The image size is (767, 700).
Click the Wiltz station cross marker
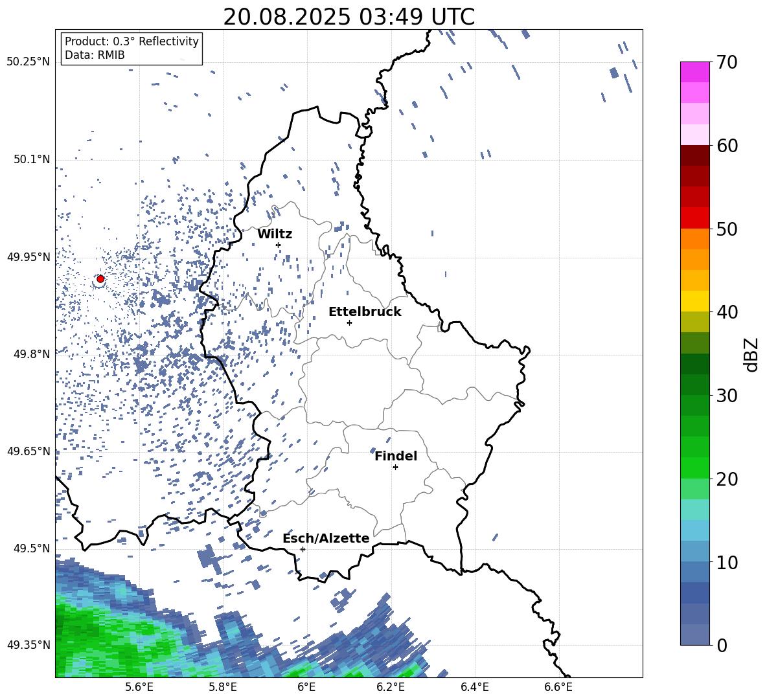[x=279, y=245]
